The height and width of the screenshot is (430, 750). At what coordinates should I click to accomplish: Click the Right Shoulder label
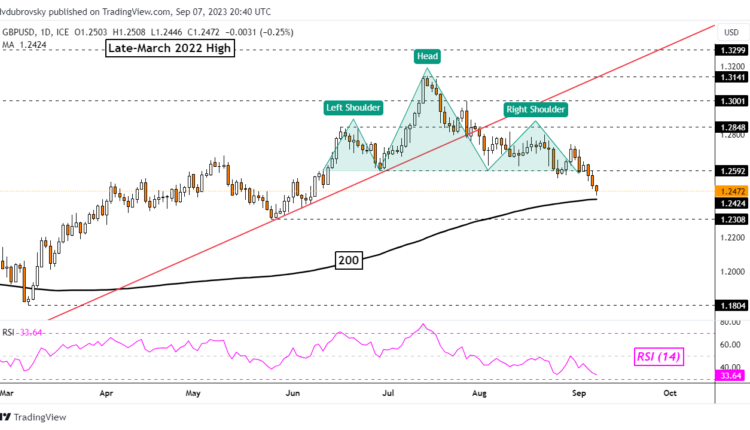(x=536, y=109)
